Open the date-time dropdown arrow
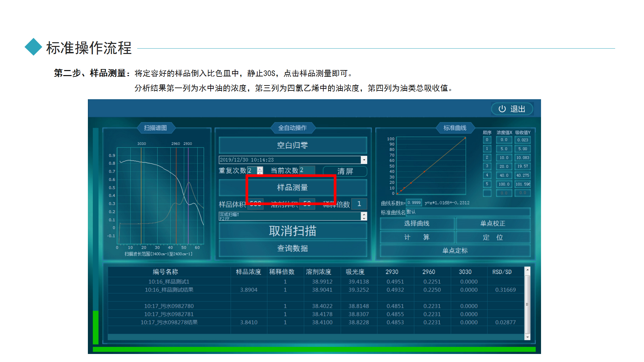 (x=364, y=160)
